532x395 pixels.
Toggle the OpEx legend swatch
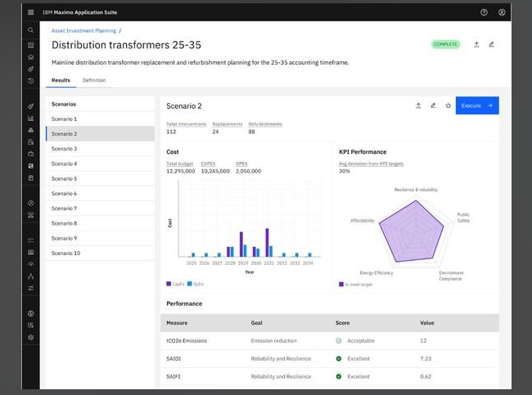pyautogui.click(x=190, y=284)
